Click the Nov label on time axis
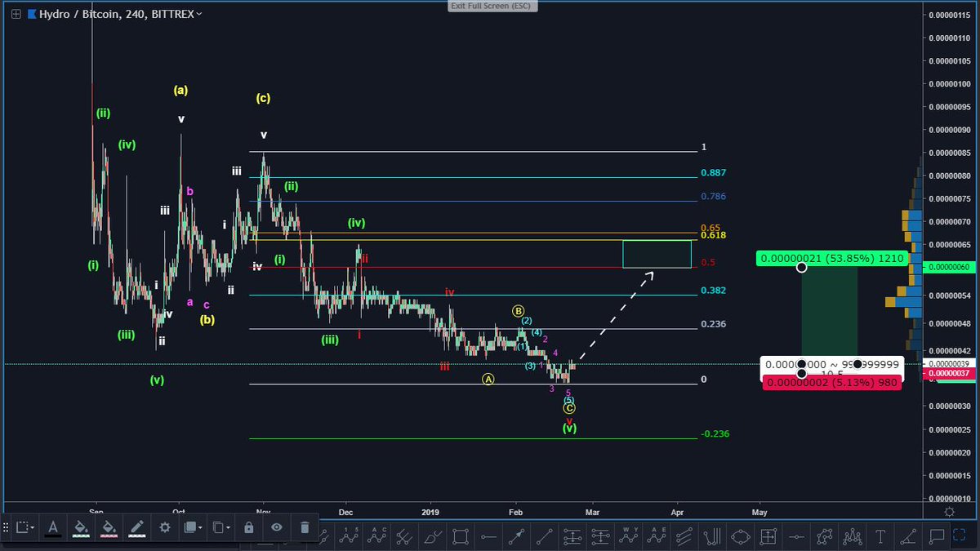This screenshot has width=980, height=551. pyautogui.click(x=262, y=513)
